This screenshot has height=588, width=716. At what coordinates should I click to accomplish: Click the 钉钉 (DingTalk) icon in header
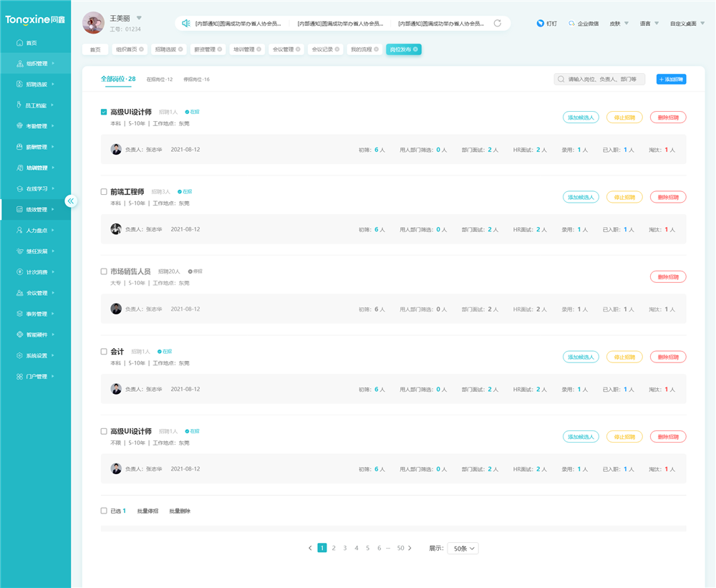coord(541,24)
